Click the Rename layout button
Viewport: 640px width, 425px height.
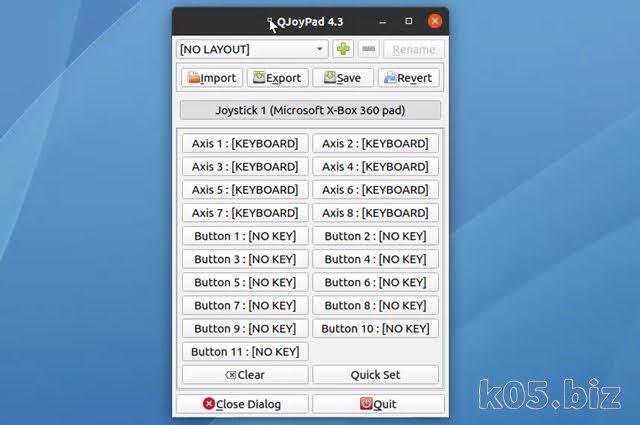(x=413, y=49)
